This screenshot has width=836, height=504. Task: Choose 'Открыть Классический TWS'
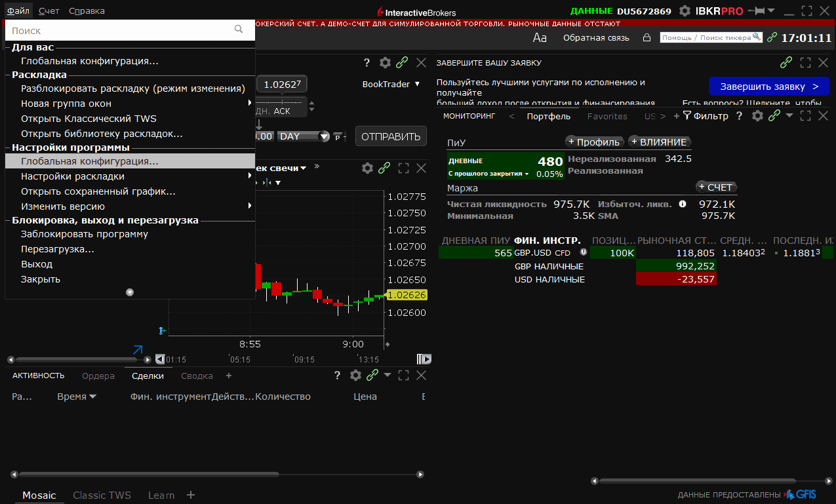click(130, 119)
